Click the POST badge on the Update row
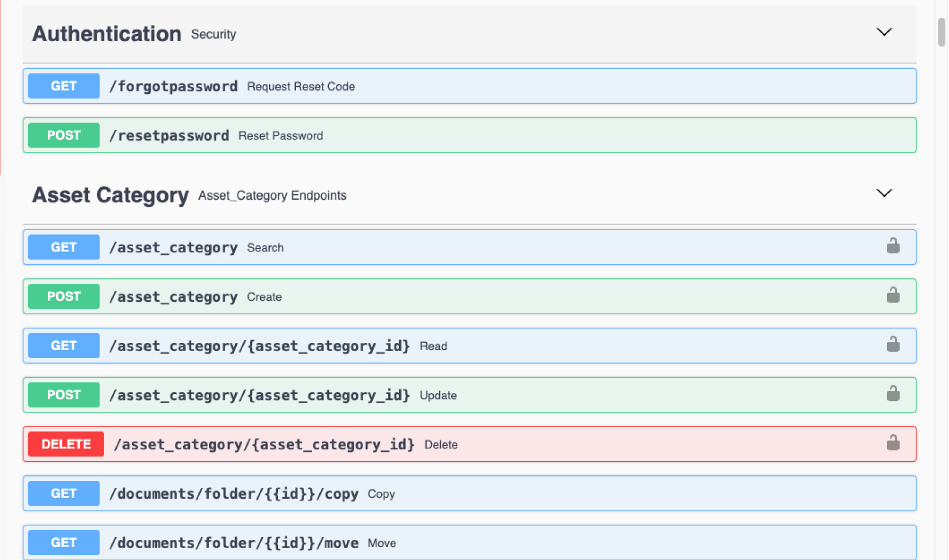Screen dimensions: 949x560 (64, 394)
